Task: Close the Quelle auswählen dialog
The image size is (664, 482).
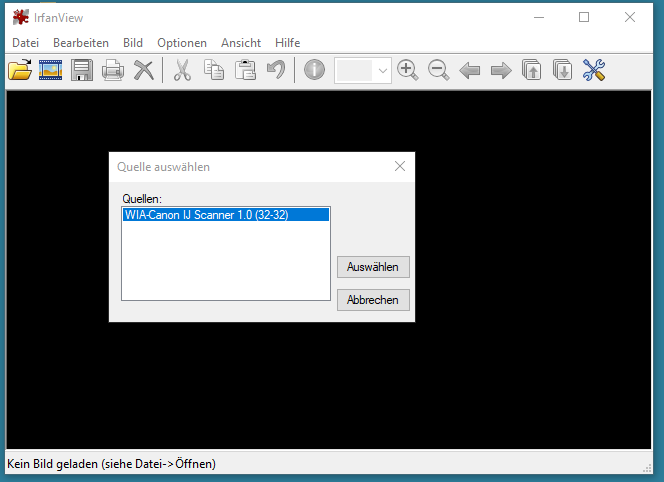Action: 400,166
